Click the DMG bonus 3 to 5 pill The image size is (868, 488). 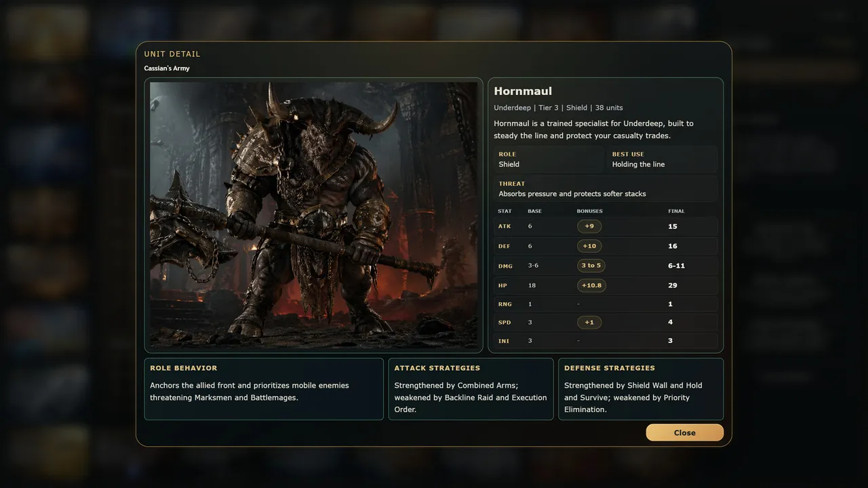pos(591,266)
